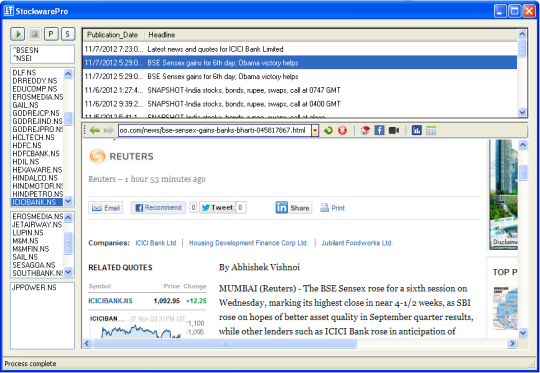Click the P button
The image size is (540, 373).
coord(51,34)
